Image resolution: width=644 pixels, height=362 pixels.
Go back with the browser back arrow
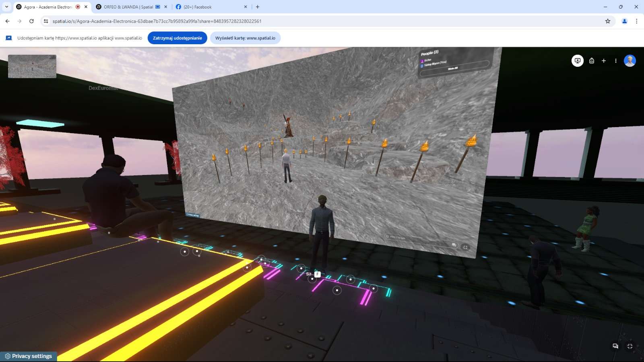point(8,21)
